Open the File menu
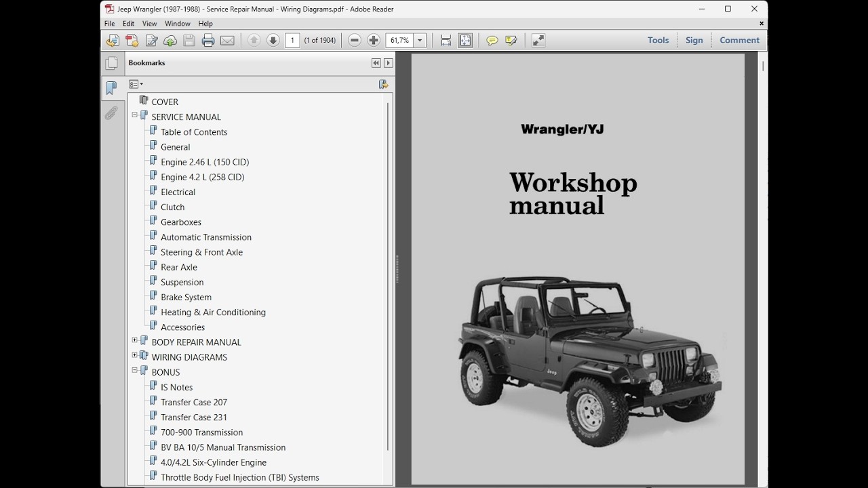This screenshot has width=868, height=488. pos(109,24)
